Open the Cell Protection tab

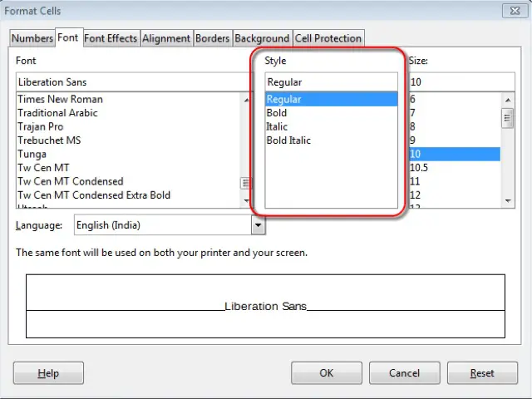[328, 38]
